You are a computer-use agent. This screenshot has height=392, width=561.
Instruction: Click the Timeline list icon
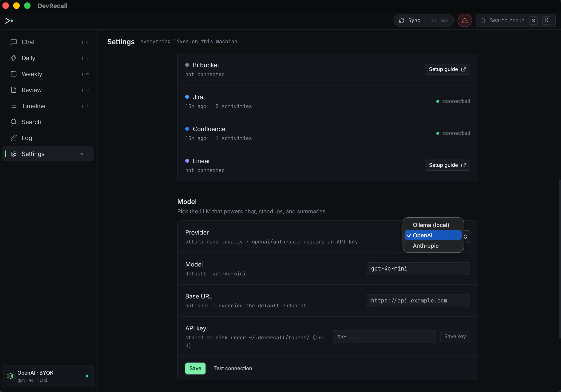pyautogui.click(x=14, y=106)
